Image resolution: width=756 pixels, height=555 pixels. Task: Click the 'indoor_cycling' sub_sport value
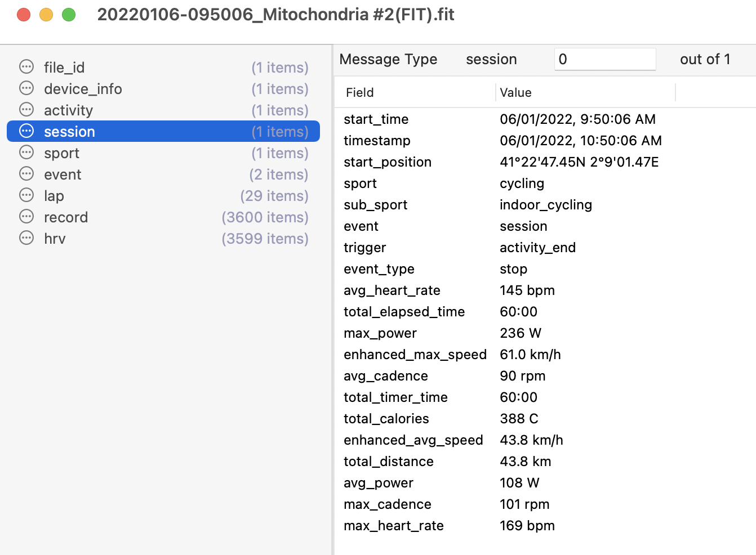click(546, 205)
